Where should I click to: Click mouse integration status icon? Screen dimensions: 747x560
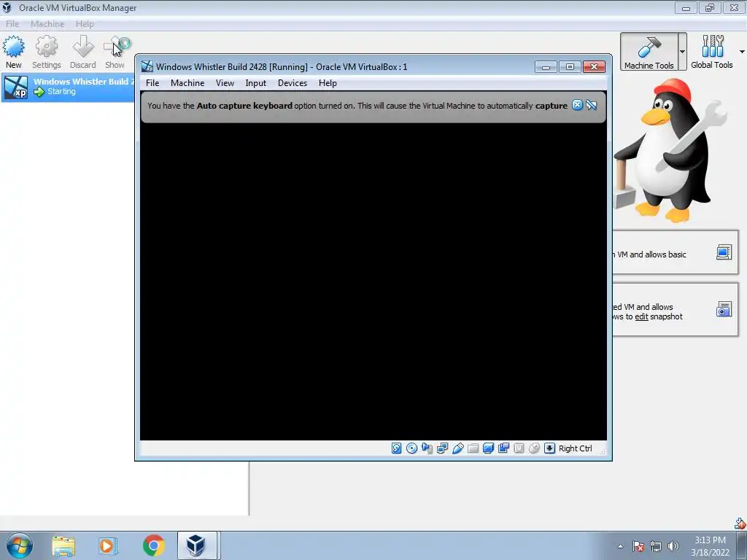click(534, 448)
